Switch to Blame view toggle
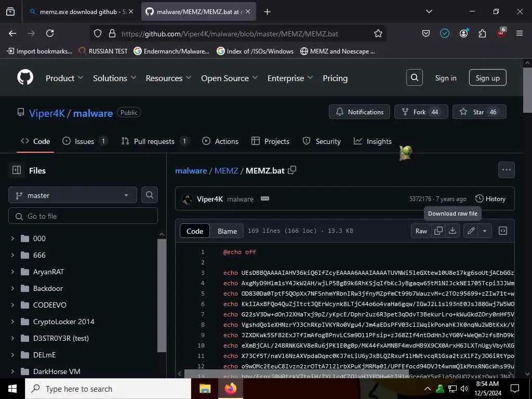 click(x=227, y=231)
